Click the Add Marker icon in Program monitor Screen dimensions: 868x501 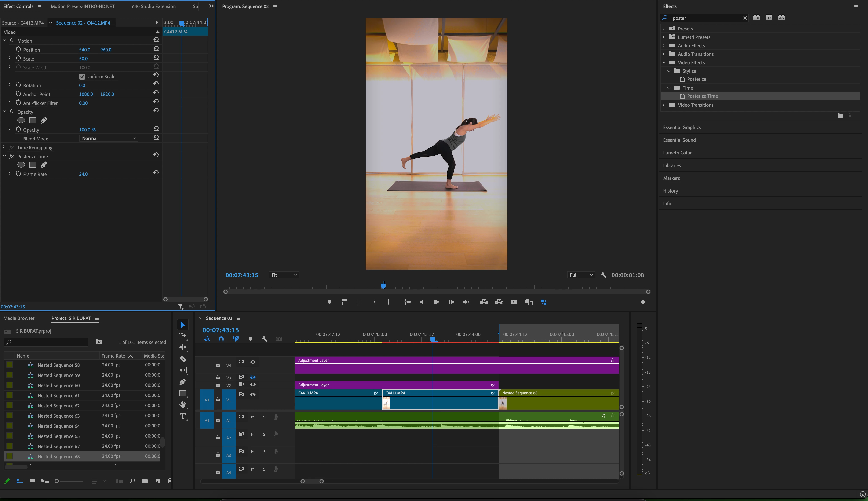coord(329,302)
